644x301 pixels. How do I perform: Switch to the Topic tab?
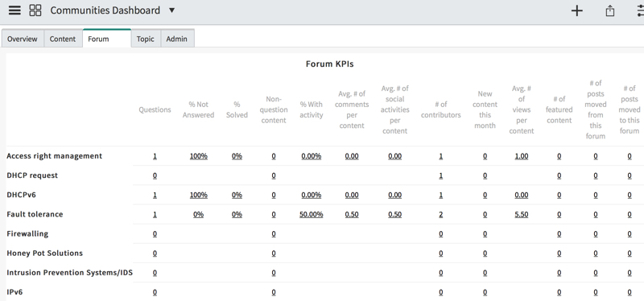point(146,39)
